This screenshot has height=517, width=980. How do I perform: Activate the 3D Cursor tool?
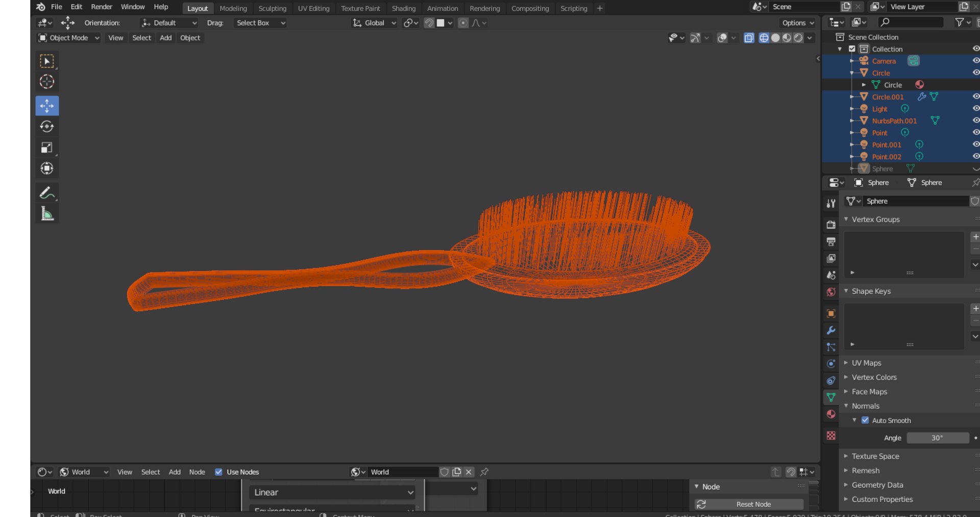click(x=47, y=82)
